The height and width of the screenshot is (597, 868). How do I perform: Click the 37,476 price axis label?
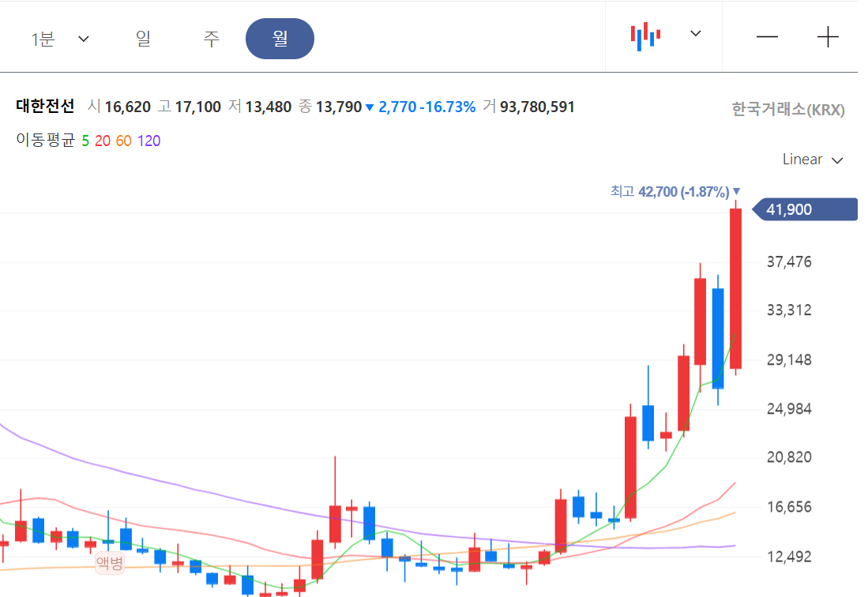tap(789, 261)
